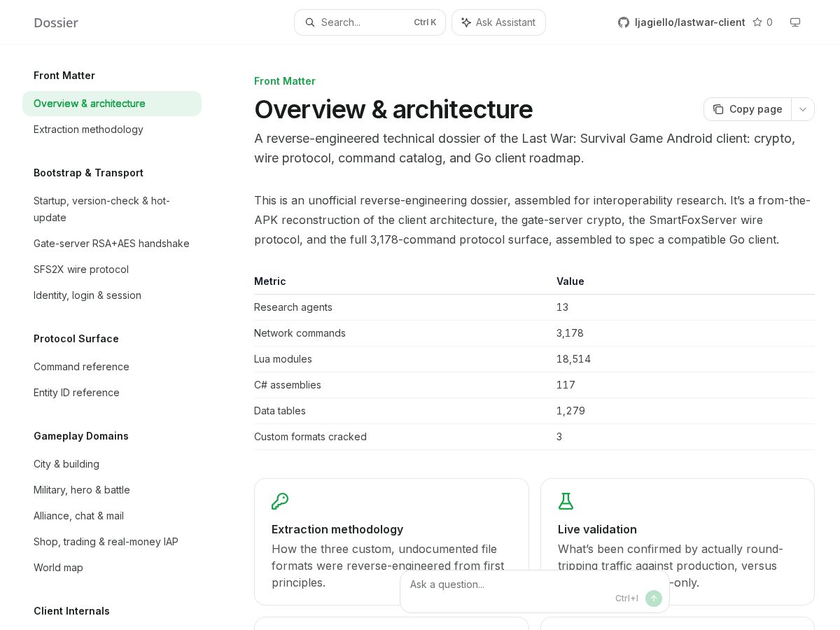Click the send arrow in question box
840x630 pixels.
click(x=654, y=598)
